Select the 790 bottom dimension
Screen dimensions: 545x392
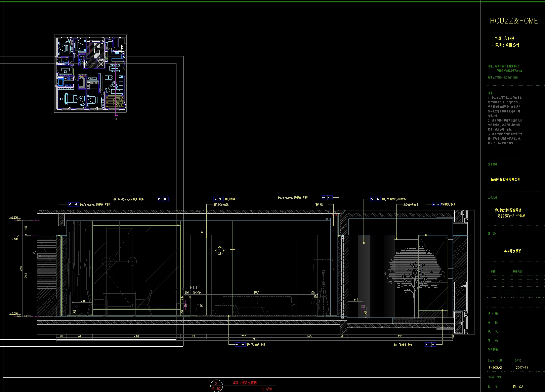coord(79,336)
